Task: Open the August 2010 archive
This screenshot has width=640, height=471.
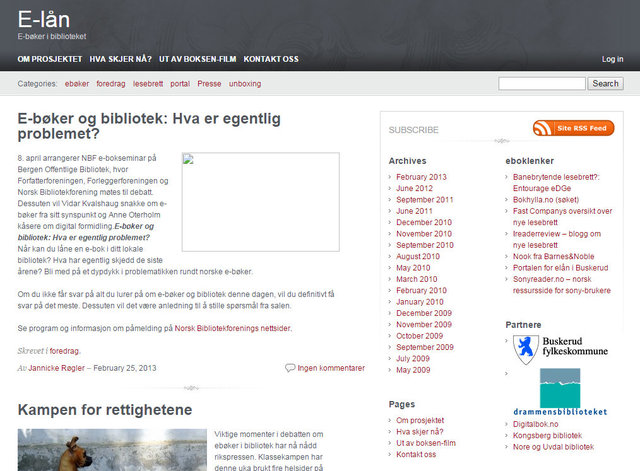Action: (418, 257)
